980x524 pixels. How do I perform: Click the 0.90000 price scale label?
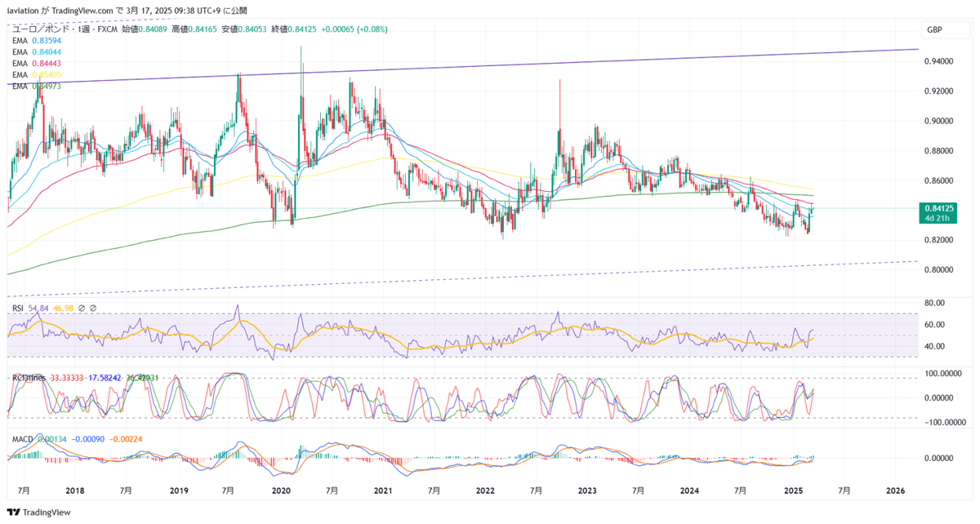[x=938, y=121]
